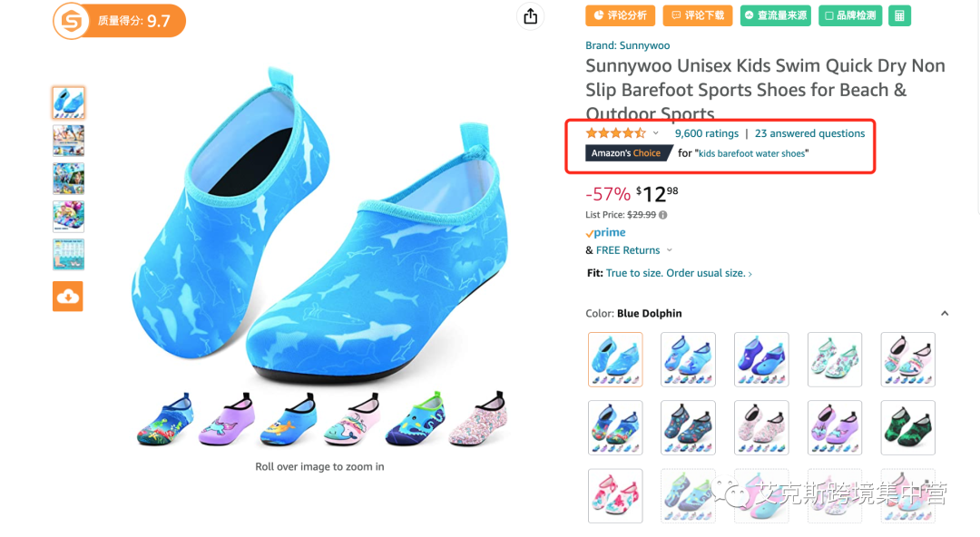Screen dimensions: 980x537
Task: Click the orange S logo quality badge
Action: 71,21
